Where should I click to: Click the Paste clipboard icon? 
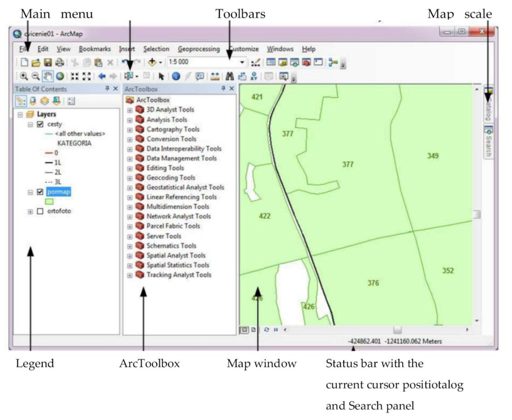(98, 62)
